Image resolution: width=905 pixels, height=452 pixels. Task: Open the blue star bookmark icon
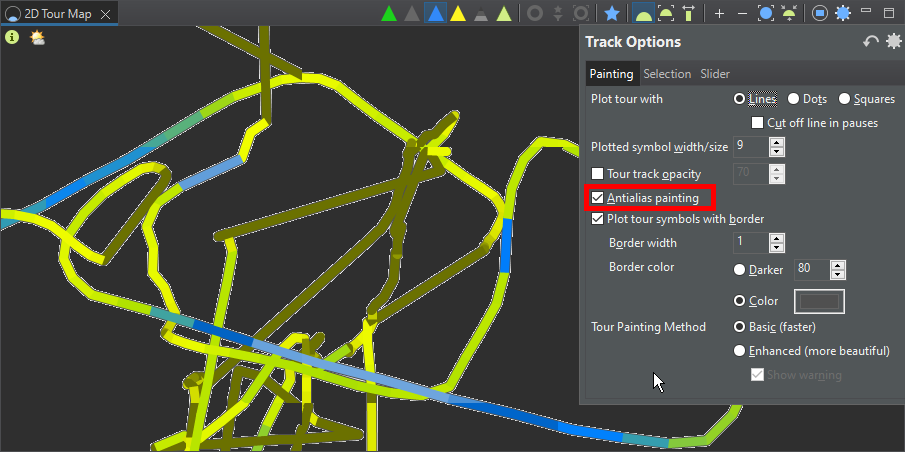[x=612, y=13]
